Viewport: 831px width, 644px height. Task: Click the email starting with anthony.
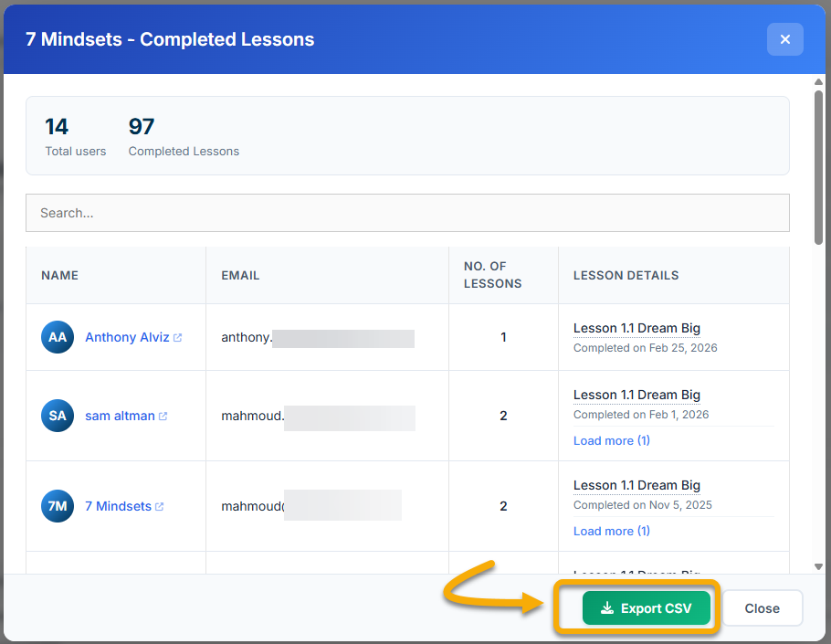[x=318, y=338]
